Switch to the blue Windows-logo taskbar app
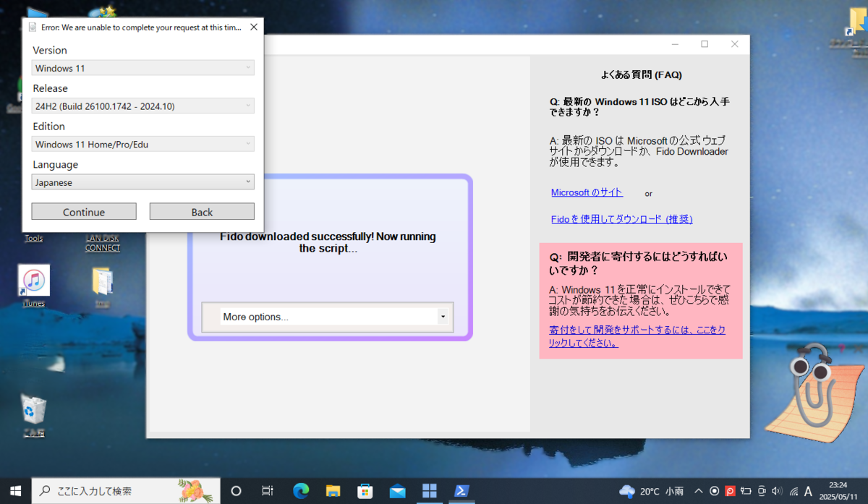The image size is (868, 504). click(430, 491)
